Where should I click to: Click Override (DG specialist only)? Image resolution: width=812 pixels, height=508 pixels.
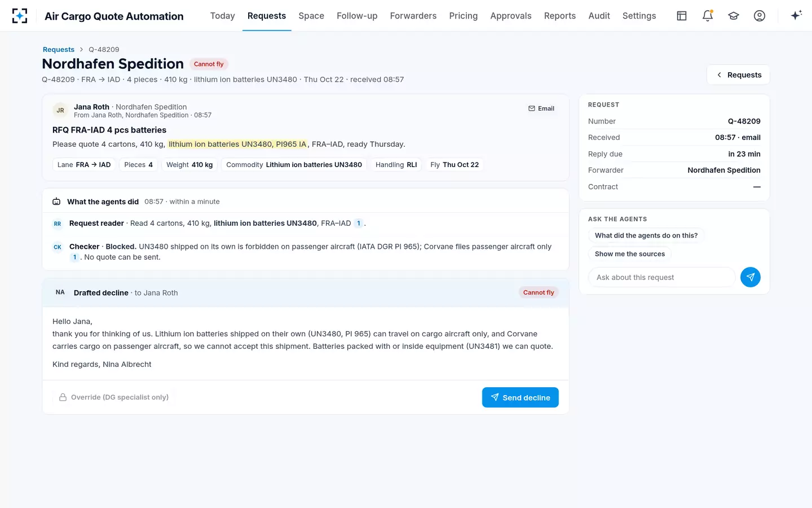click(x=114, y=397)
